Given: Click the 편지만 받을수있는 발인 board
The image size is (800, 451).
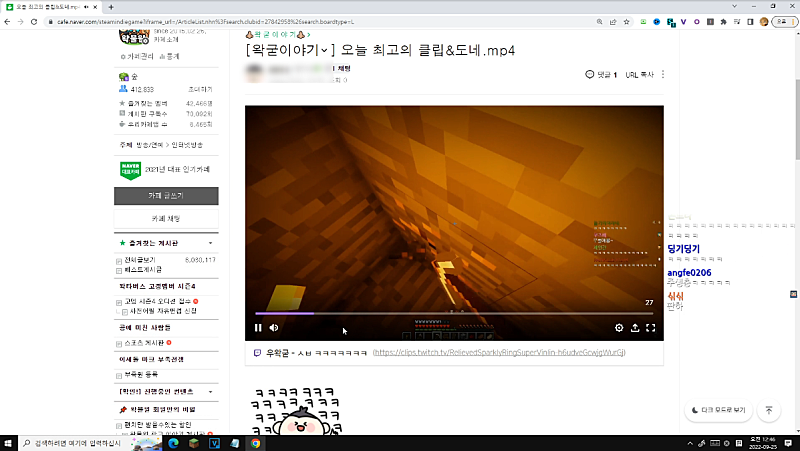Looking at the screenshot, I should coord(158,424).
